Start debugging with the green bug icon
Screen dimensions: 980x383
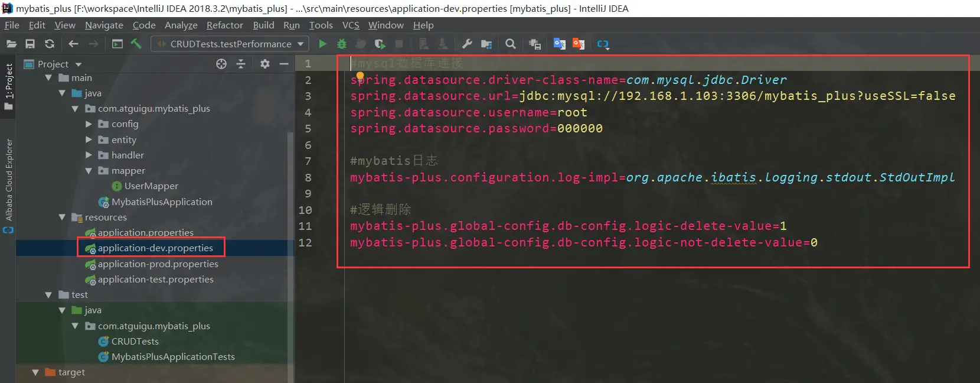(342, 44)
